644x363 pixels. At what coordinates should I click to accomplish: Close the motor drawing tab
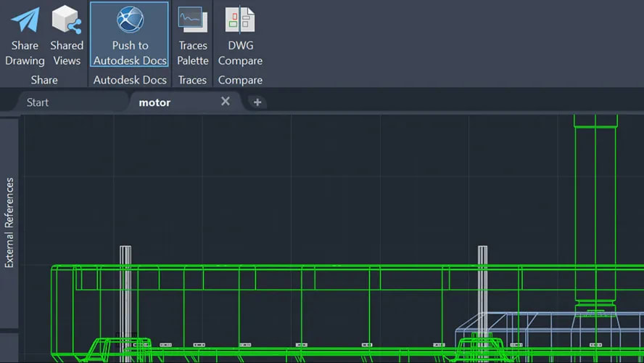coord(226,102)
